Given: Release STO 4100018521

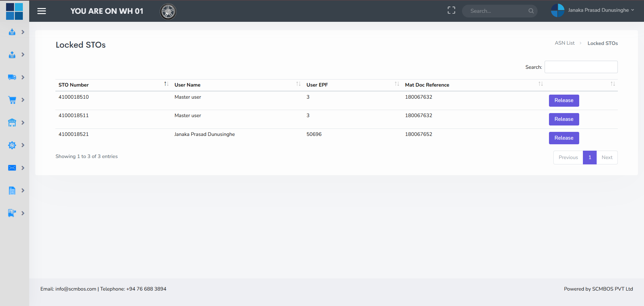Looking at the screenshot, I should [x=564, y=138].
